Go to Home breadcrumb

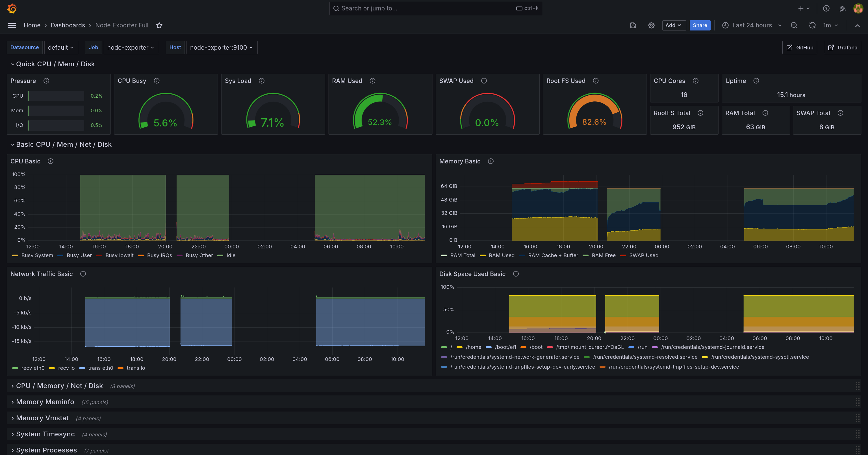[x=32, y=25]
